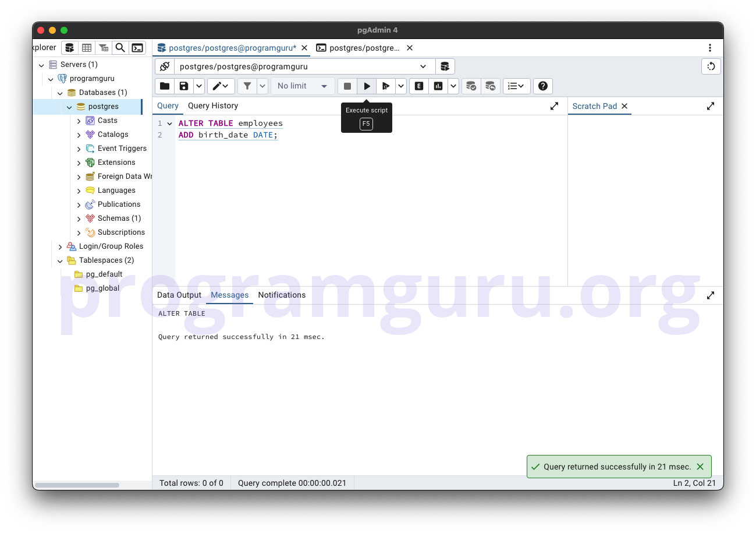This screenshot has height=533, width=756.
Task: Close the postgres/postgres@programguru* query tab
Action: [x=304, y=48]
